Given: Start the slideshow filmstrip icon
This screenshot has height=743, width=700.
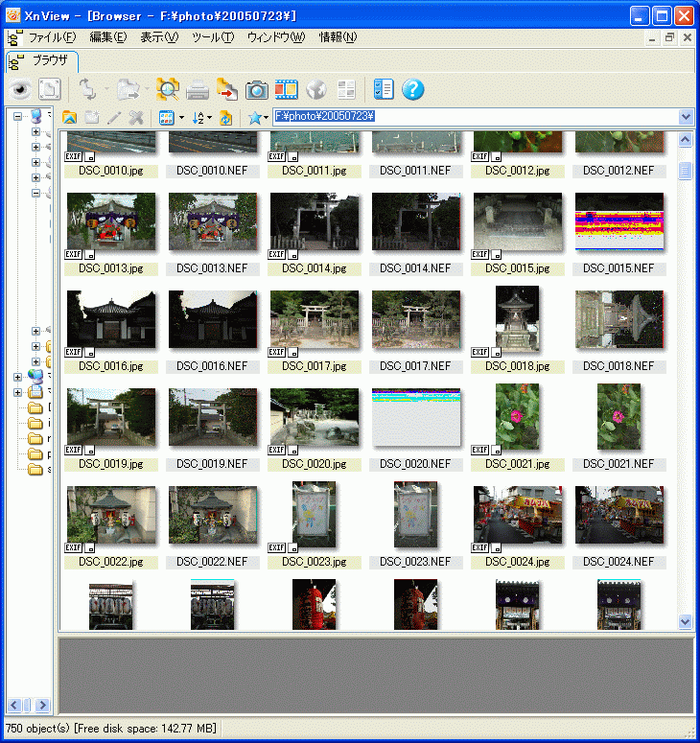Looking at the screenshot, I should pos(286,90).
